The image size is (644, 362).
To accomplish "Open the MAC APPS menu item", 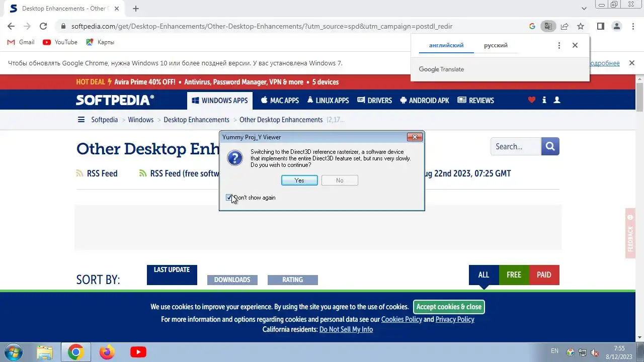I will point(280,100).
